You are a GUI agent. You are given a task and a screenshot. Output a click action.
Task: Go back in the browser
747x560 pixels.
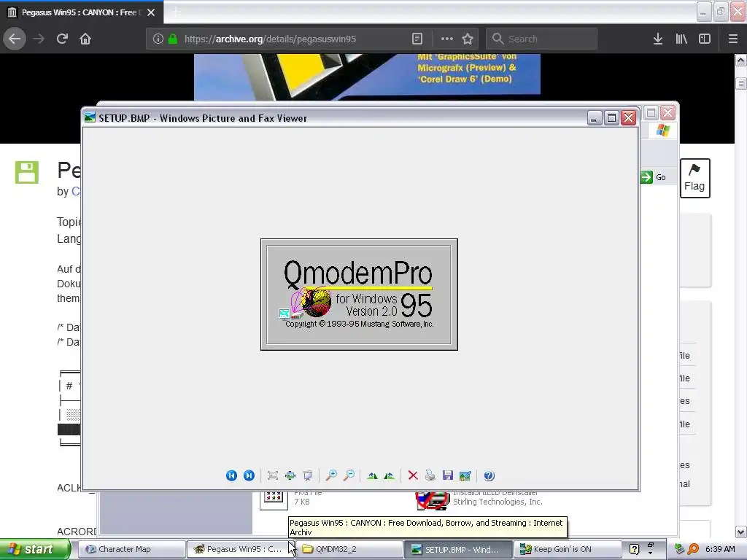click(15, 39)
